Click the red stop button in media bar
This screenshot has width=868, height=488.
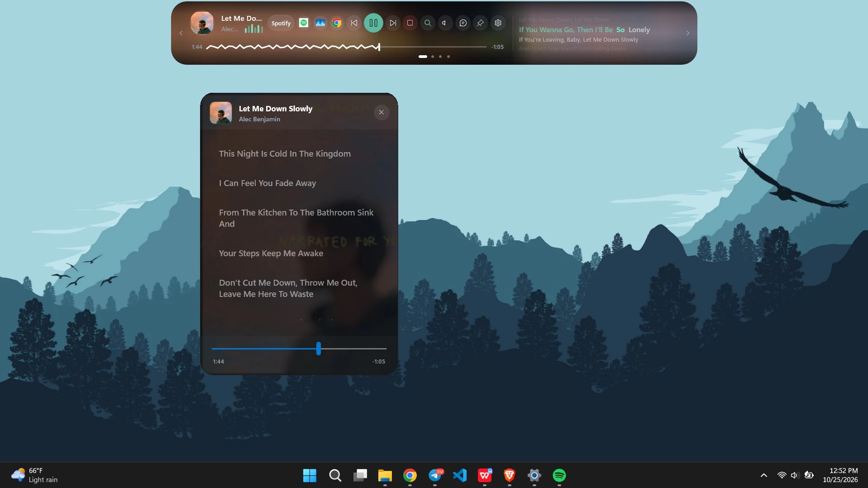(410, 23)
